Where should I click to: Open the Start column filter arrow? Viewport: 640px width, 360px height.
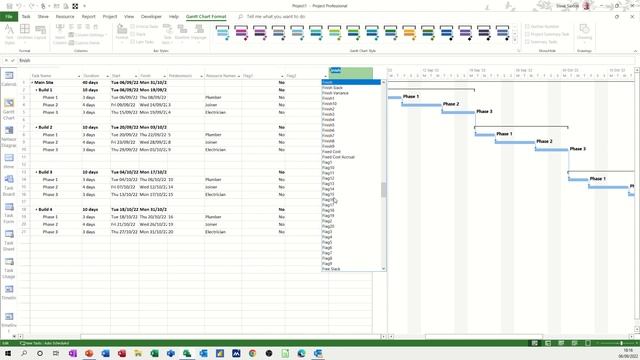coord(136,76)
